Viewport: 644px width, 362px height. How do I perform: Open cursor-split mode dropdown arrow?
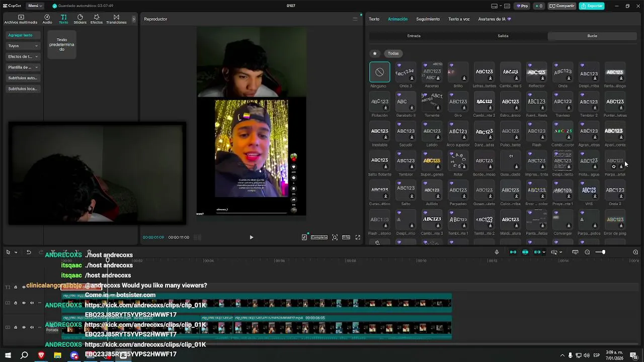(560, 252)
